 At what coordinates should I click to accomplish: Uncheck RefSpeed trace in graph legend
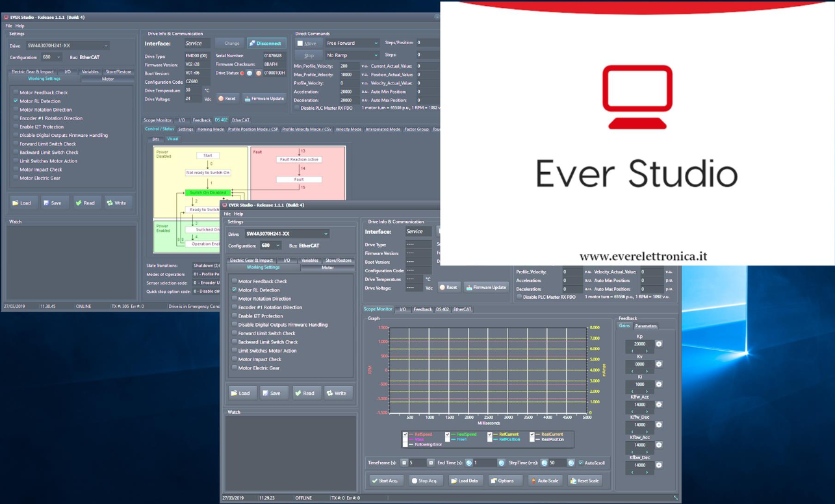coord(405,435)
